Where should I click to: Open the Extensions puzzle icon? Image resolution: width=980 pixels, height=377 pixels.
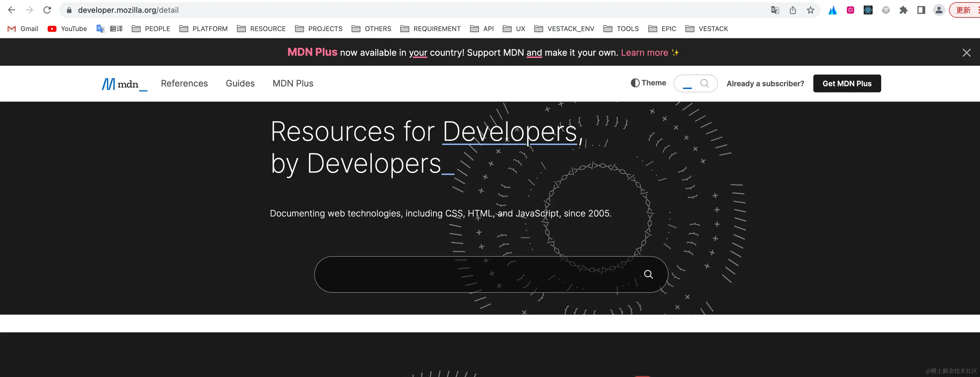tap(903, 10)
